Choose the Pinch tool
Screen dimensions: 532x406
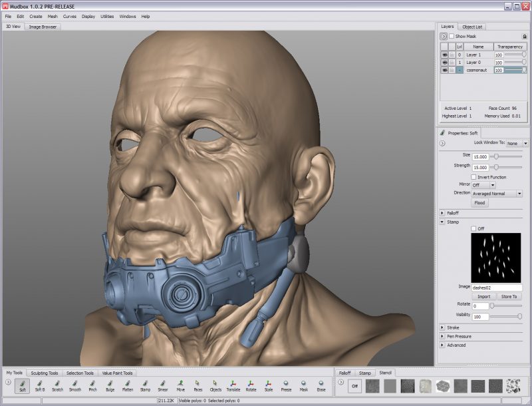[92, 385]
